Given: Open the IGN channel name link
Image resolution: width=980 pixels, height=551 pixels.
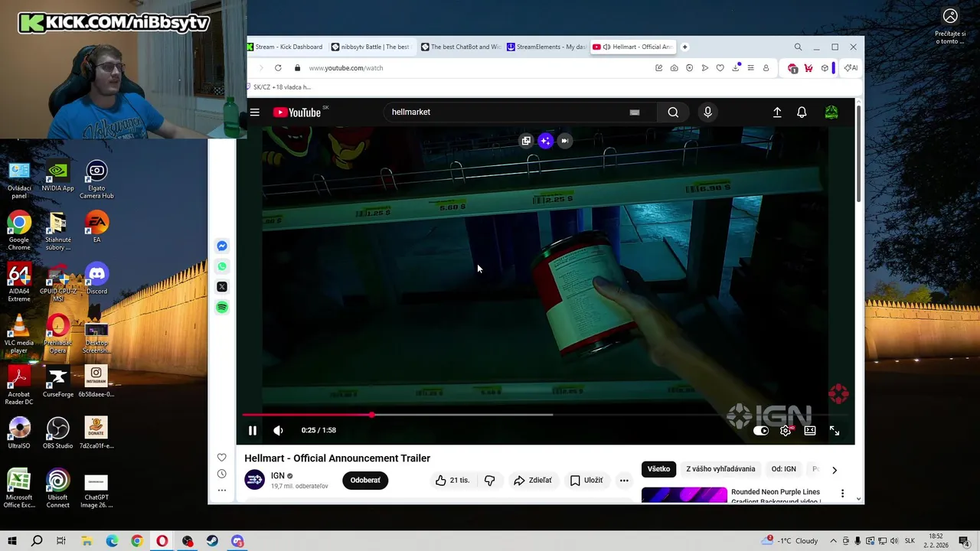Looking at the screenshot, I should click(x=277, y=475).
